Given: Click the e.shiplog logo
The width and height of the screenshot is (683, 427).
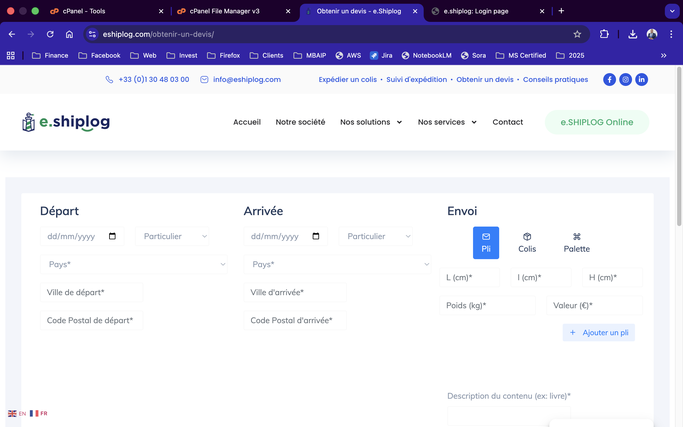Looking at the screenshot, I should tap(66, 122).
